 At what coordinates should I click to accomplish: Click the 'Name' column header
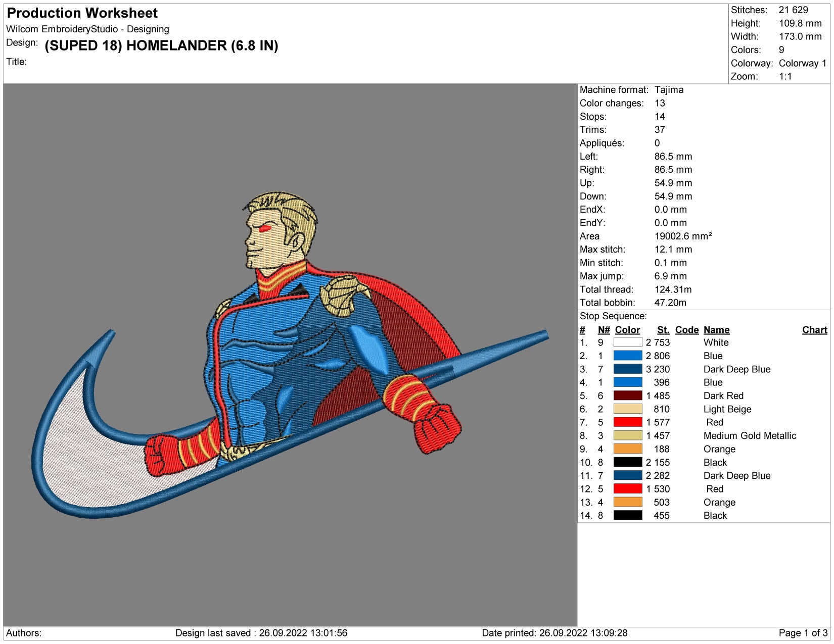717,330
